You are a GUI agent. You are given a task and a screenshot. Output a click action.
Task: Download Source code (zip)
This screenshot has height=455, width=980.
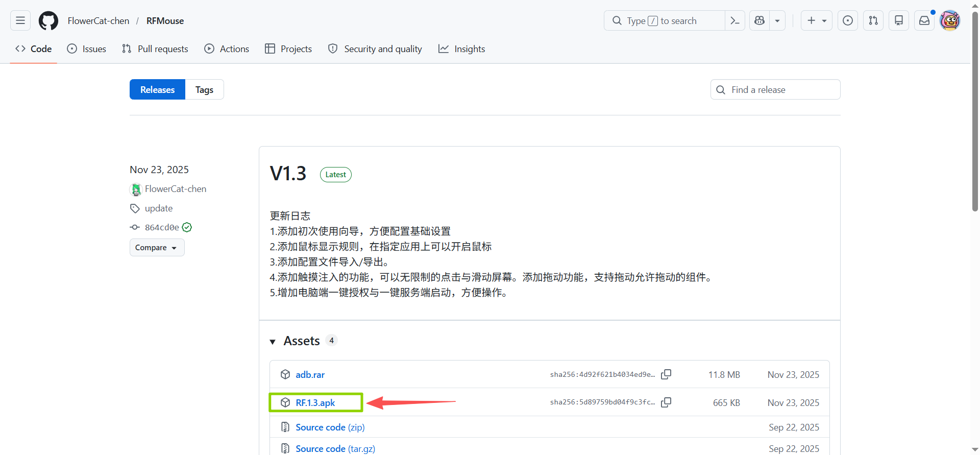tap(330, 427)
